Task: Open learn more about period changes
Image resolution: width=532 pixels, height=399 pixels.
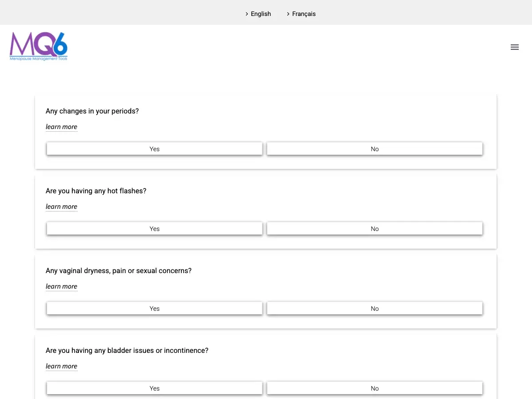Action: pos(62,127)
